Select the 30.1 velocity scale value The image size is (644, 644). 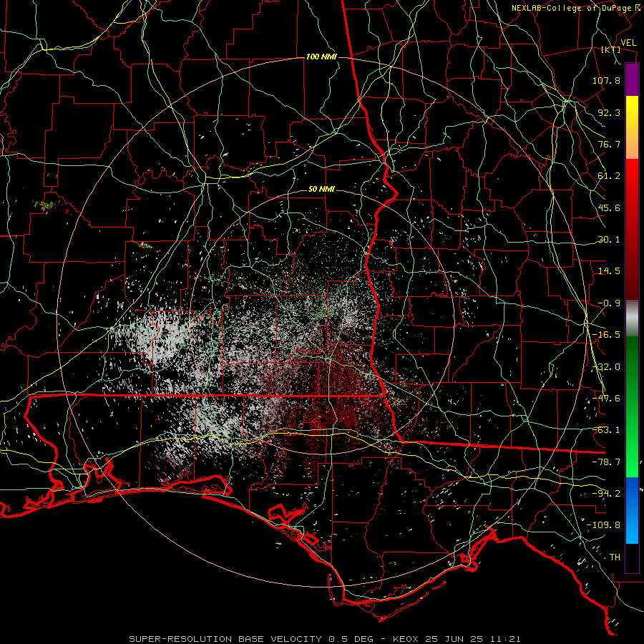click(x=609, y=240)
